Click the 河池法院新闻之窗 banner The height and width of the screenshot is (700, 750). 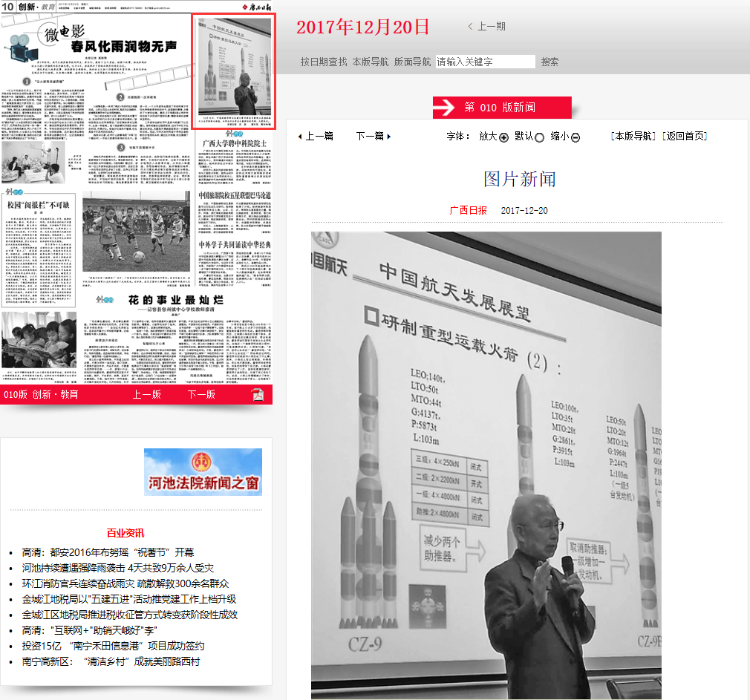[203, 472]
